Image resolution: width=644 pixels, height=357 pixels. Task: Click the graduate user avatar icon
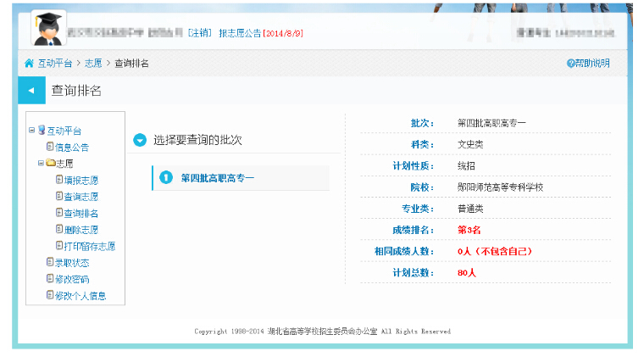click(x=49, y=29)
